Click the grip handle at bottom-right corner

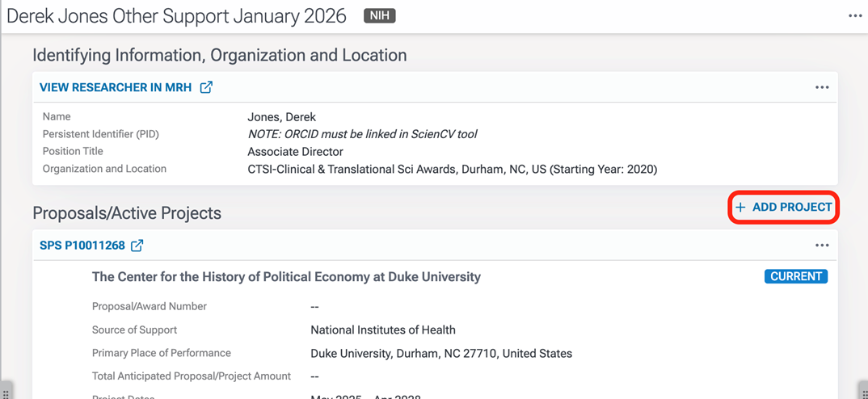(862, 392)
